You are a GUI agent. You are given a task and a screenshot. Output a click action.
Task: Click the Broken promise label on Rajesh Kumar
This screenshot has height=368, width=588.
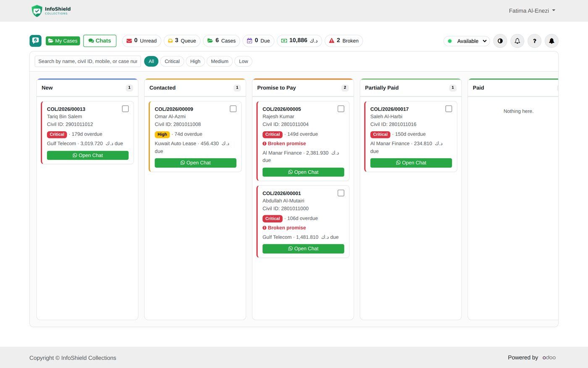(284, 143)
